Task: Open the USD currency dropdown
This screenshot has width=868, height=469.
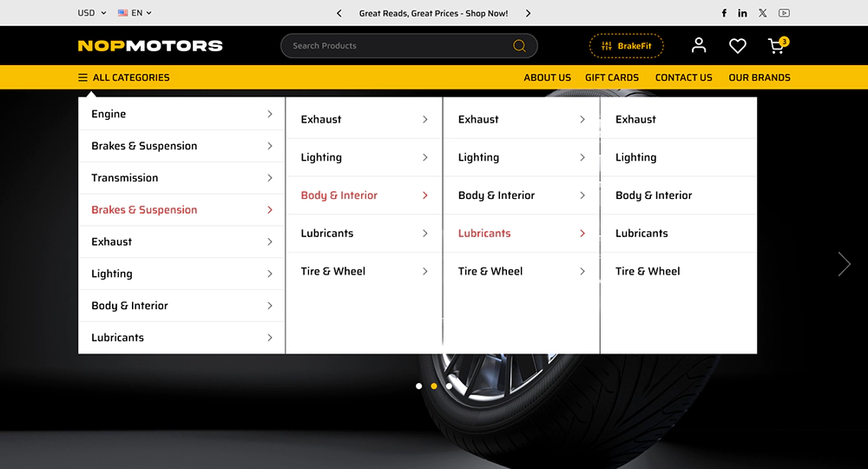Action: 92,13
